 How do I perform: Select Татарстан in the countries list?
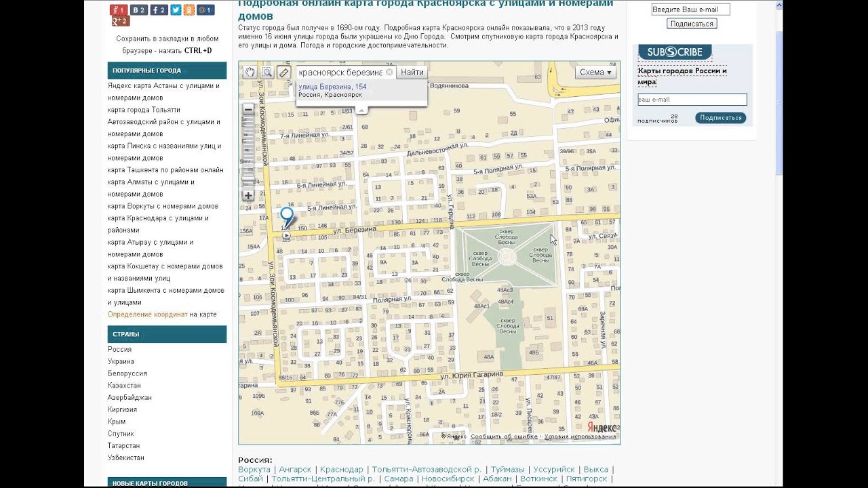click(123, 446)
